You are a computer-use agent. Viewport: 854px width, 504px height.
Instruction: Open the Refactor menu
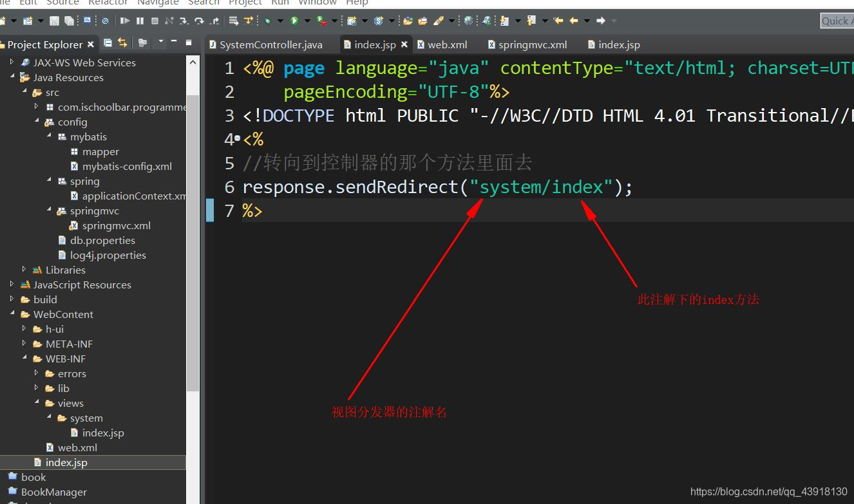click(x=108, y=3)
